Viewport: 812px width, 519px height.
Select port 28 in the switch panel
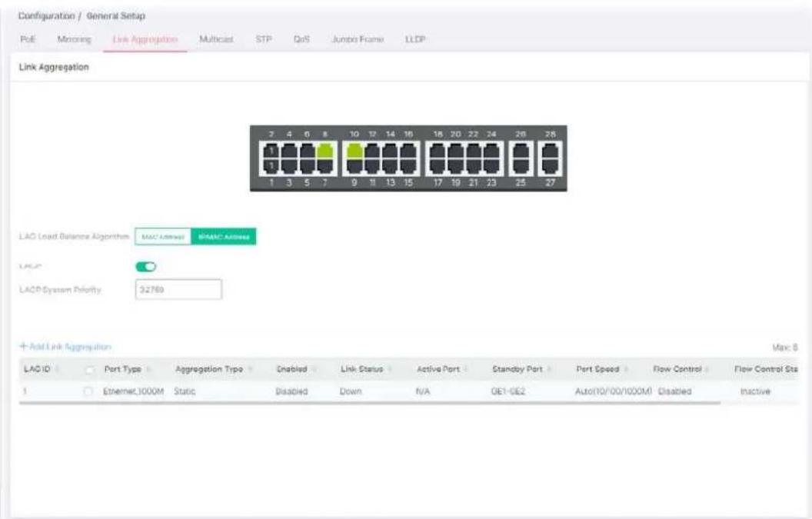click(550, 151)
